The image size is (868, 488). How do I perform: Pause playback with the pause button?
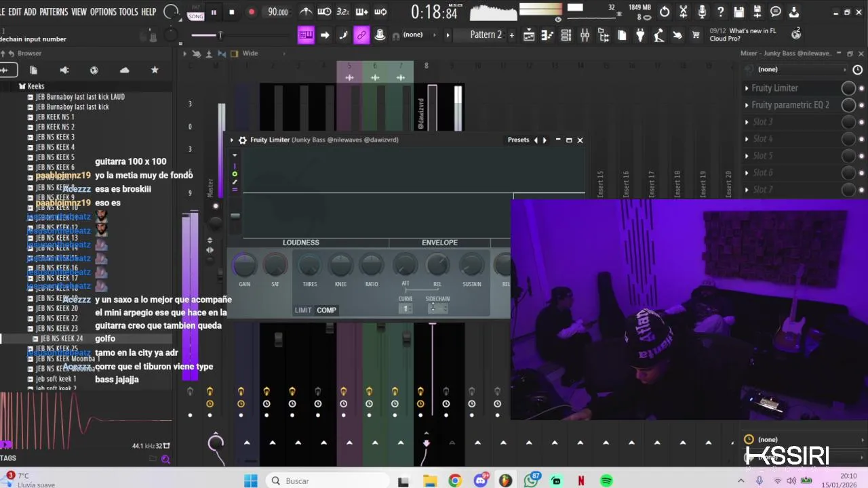point(214,12)
